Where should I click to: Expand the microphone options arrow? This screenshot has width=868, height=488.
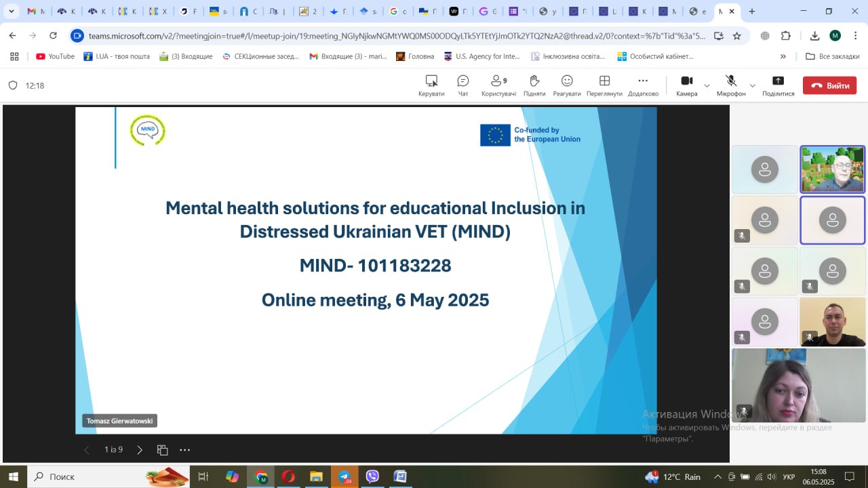(x=752, y=85)
